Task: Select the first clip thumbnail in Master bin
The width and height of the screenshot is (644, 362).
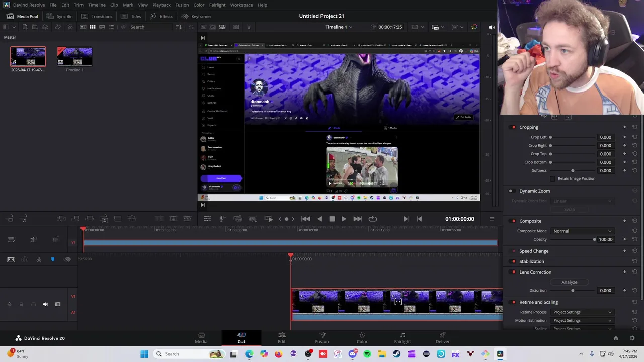Action: pos(28,57)
